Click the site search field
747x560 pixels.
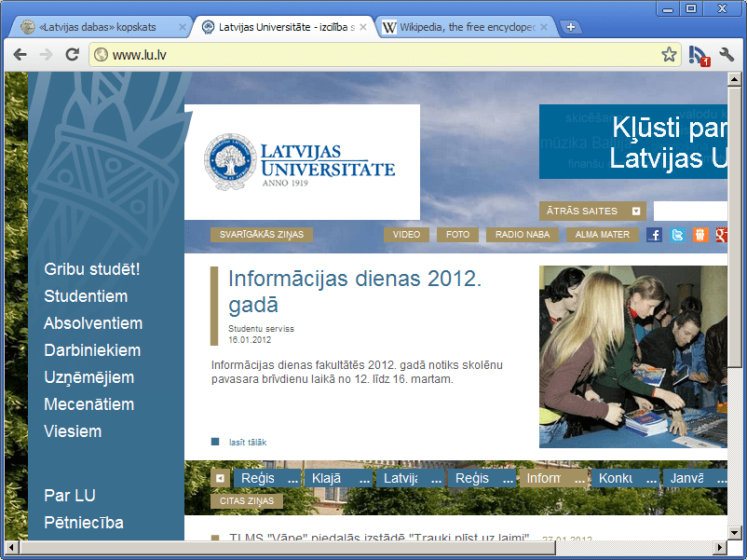point(690,212)
